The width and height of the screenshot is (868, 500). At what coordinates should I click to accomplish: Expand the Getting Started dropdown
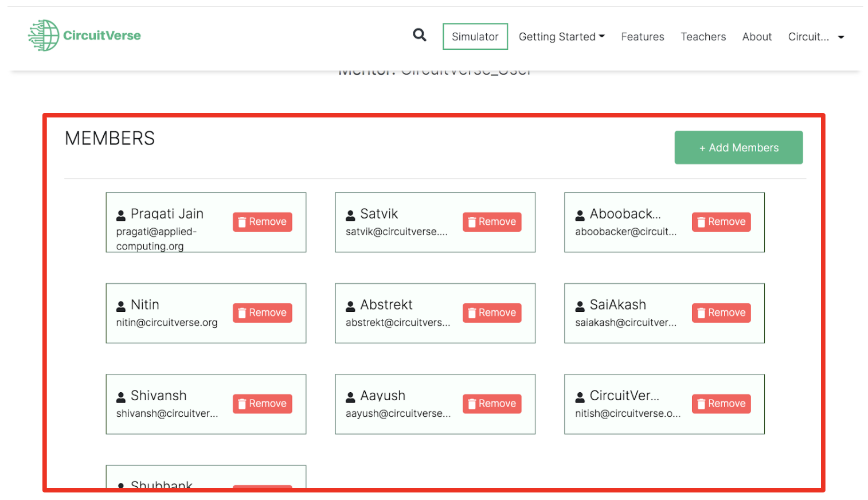click(561, 37)
